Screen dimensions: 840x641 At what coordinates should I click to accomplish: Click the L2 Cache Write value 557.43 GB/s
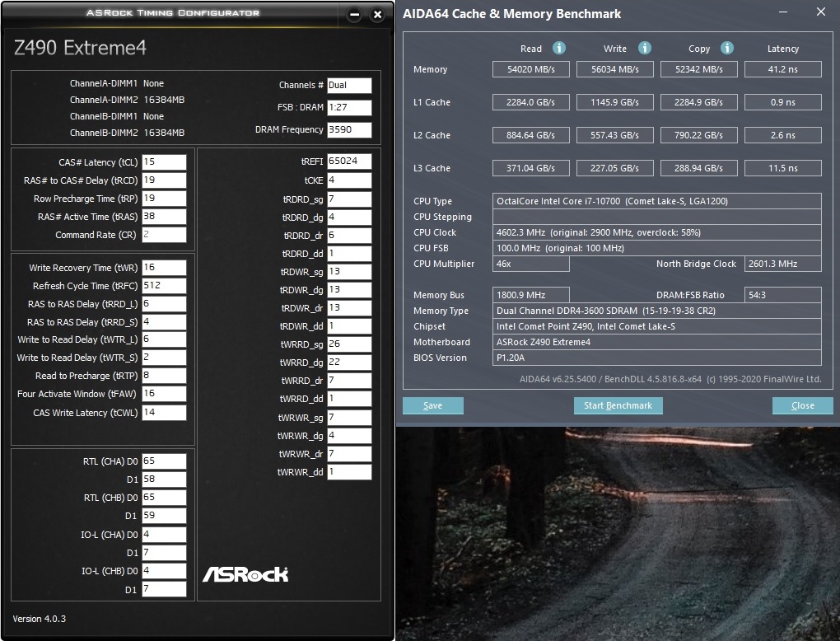(615, 135)
